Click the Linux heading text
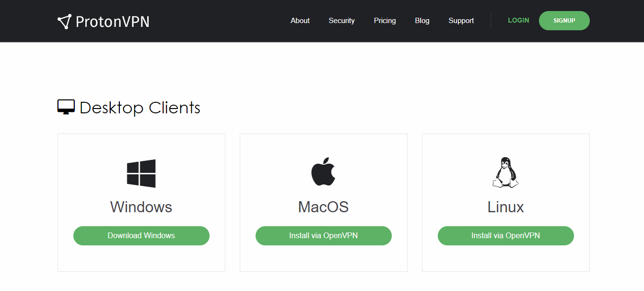This screenshot has height=291, width=644. [506, 207]
